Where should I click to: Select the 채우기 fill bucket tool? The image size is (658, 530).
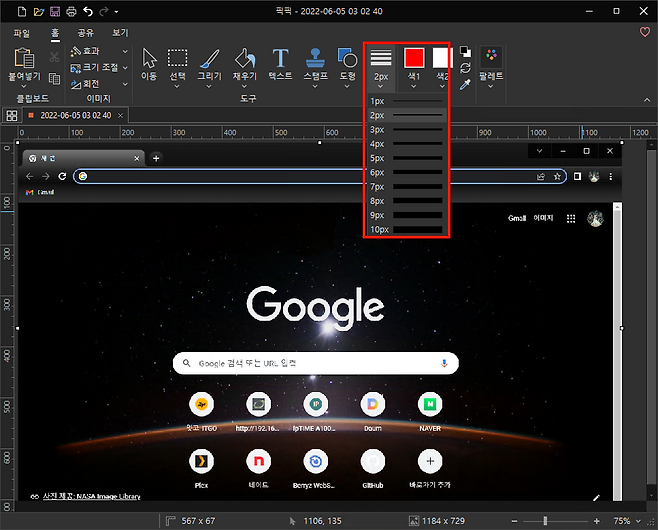[245, 64]
